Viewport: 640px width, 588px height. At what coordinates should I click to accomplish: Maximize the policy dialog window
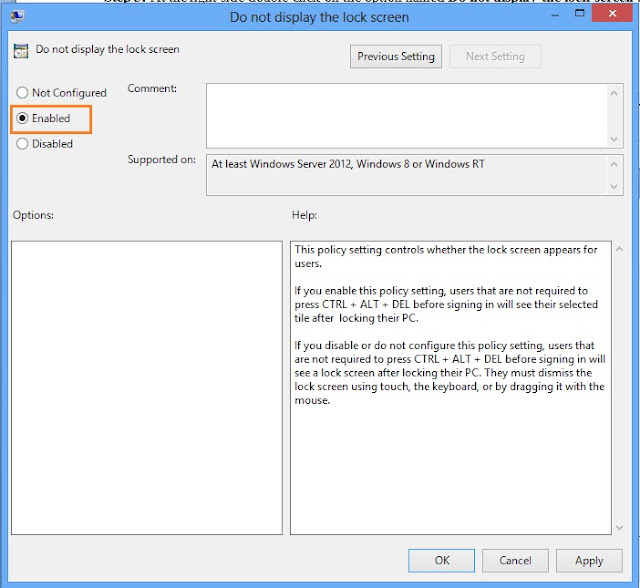coord(579,13)
